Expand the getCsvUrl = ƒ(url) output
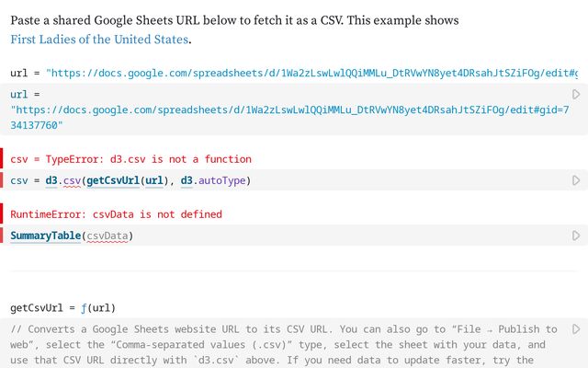The width and height of the screenshot is (588, 368). pyautogui.click(x=63, y=307)
